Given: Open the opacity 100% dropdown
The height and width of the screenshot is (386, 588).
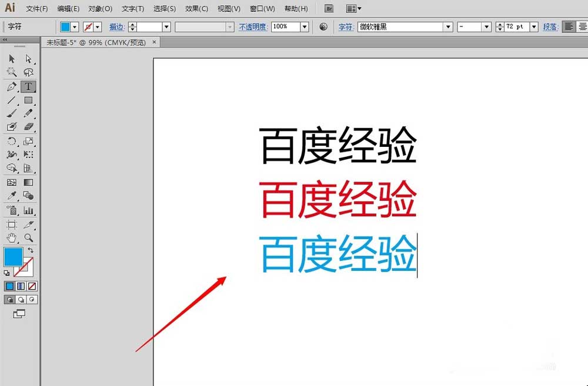Looking at the screenshot, I should coord(305,27).
